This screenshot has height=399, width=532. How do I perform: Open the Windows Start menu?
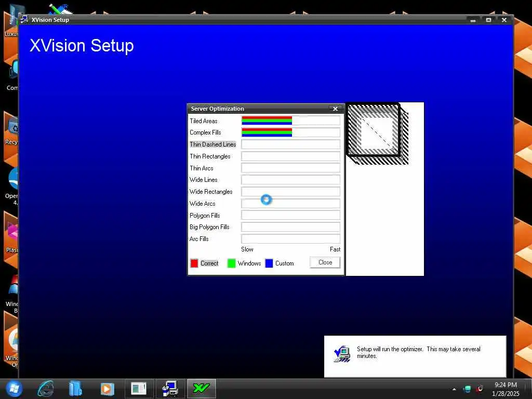tap(14, 389)
